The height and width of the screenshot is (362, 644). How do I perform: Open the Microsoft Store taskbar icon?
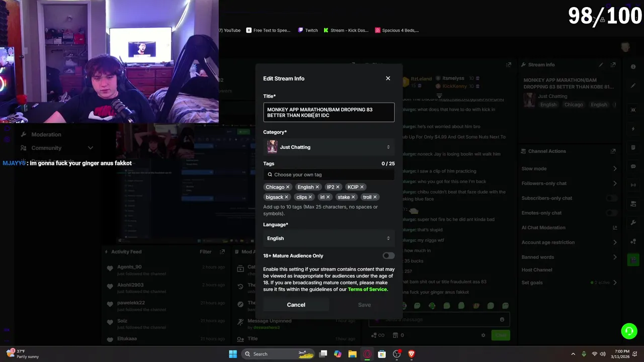(x=382, y=354)
